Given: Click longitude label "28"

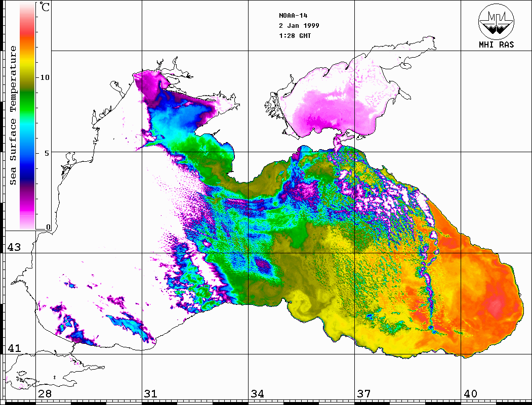Looking at the screenshot, I should pyautogui.click(x=45, y=393).
